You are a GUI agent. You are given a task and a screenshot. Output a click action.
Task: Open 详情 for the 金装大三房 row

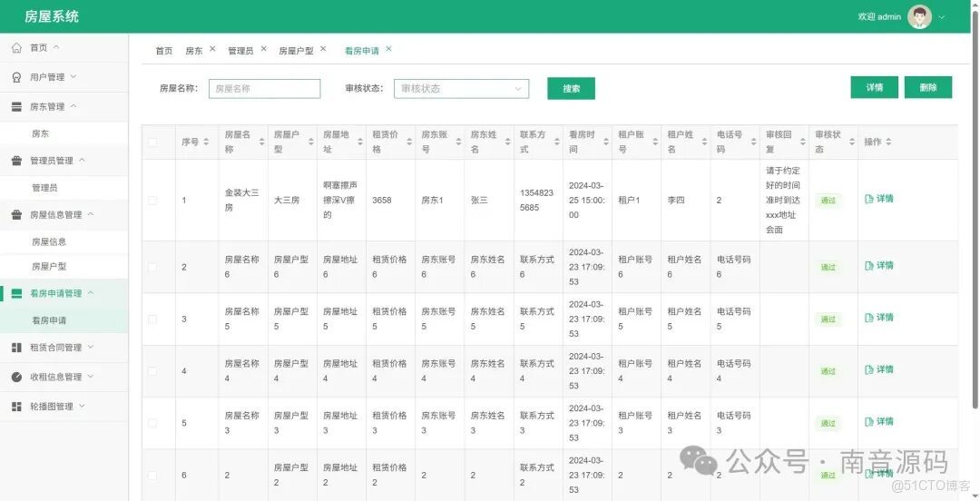pyautogui.click(x=879, y=199)
